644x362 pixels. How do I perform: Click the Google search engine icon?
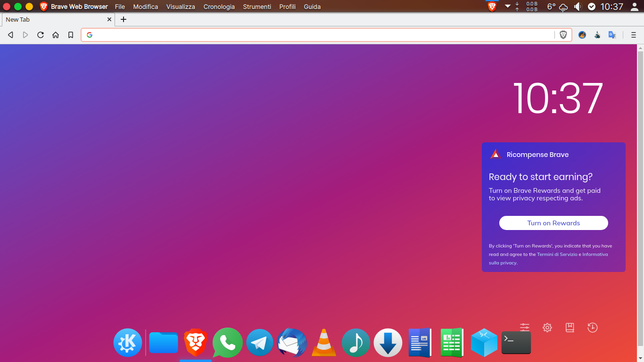[89, 35]
